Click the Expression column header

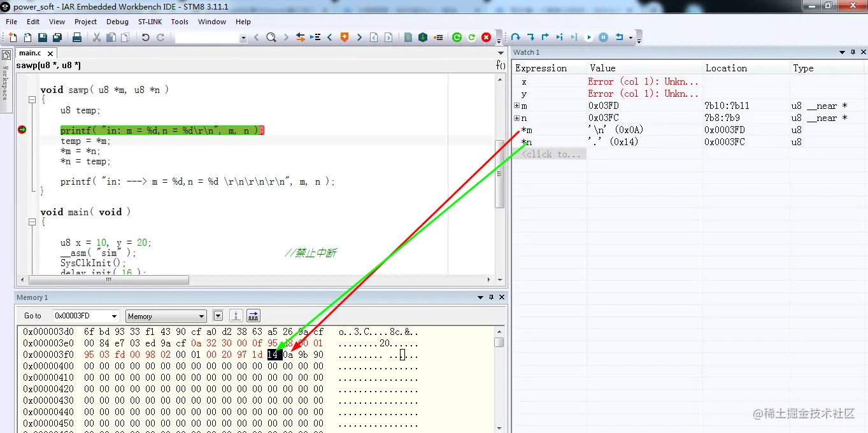pyautogui.click(x=550, y=68)
